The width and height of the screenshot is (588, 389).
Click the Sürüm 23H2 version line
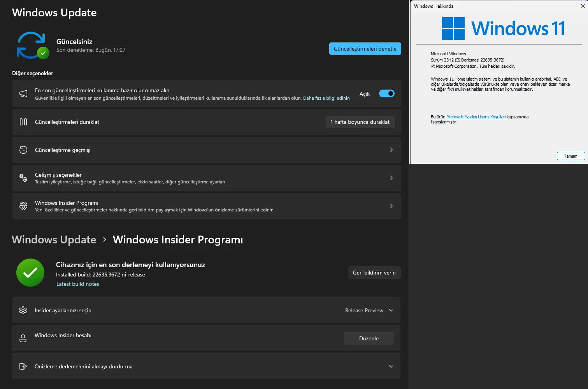pos(468,60)
